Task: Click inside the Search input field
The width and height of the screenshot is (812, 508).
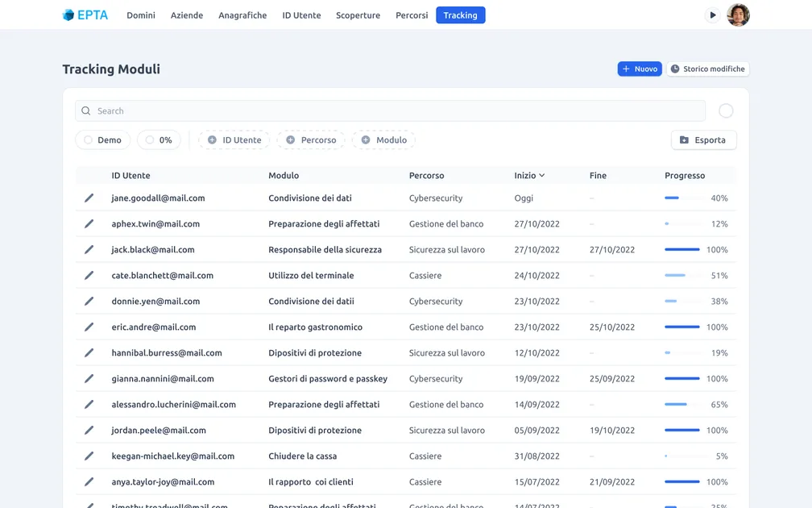Action: [322, 110]
